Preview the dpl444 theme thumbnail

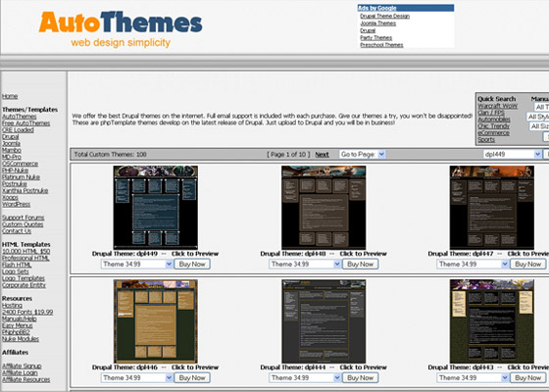tap(324, 321)
